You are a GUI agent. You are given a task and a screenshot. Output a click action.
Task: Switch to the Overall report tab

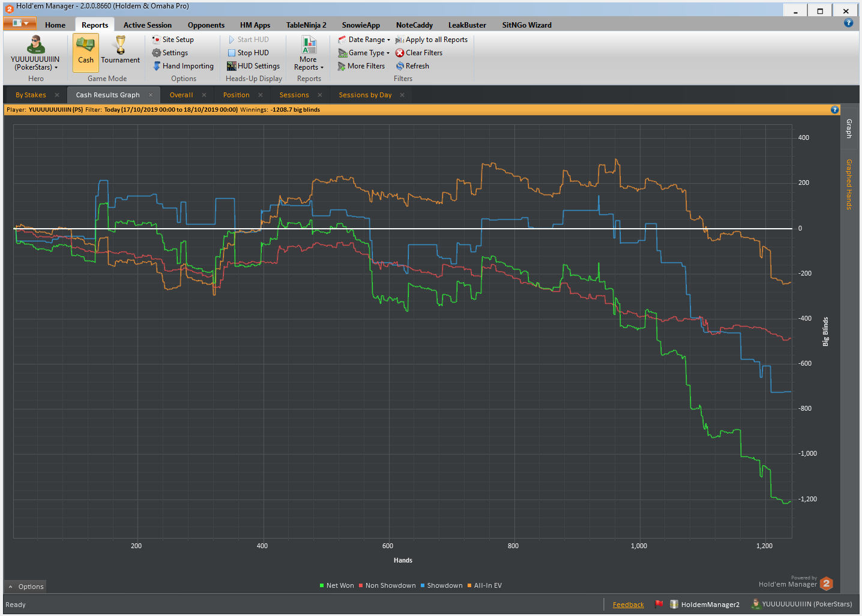tap(181, 95)
